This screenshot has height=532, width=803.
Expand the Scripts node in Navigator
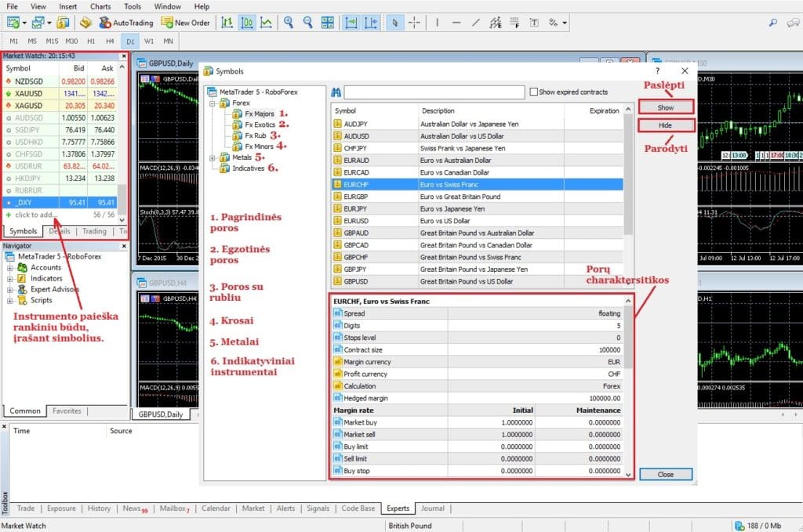click(x=9, y=301)
